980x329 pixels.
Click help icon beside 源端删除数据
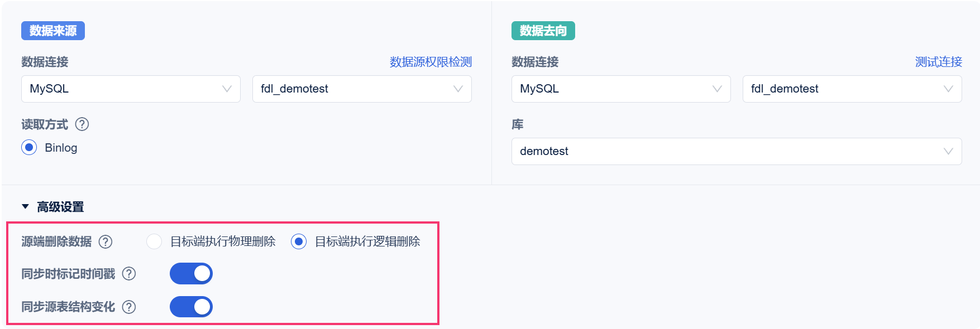106,241
